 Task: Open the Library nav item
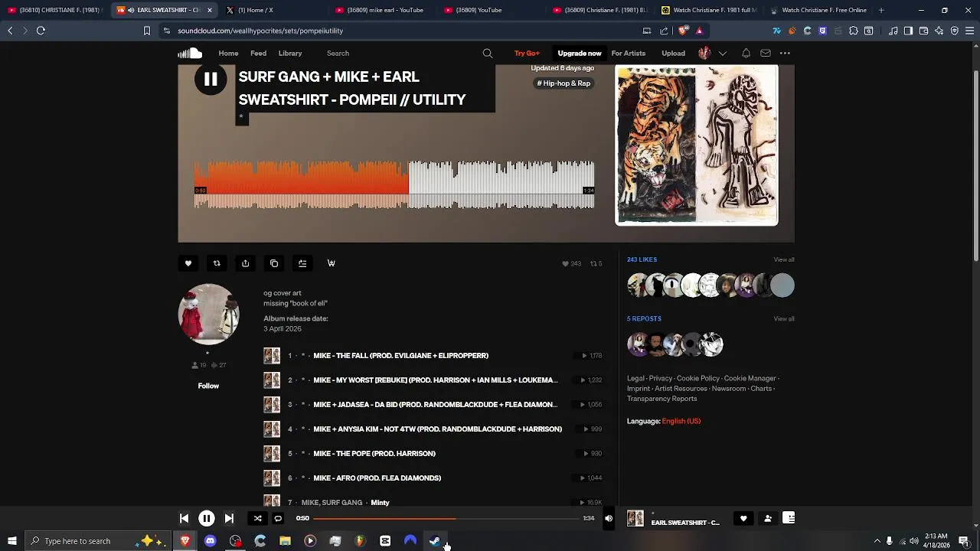point(290,54)
